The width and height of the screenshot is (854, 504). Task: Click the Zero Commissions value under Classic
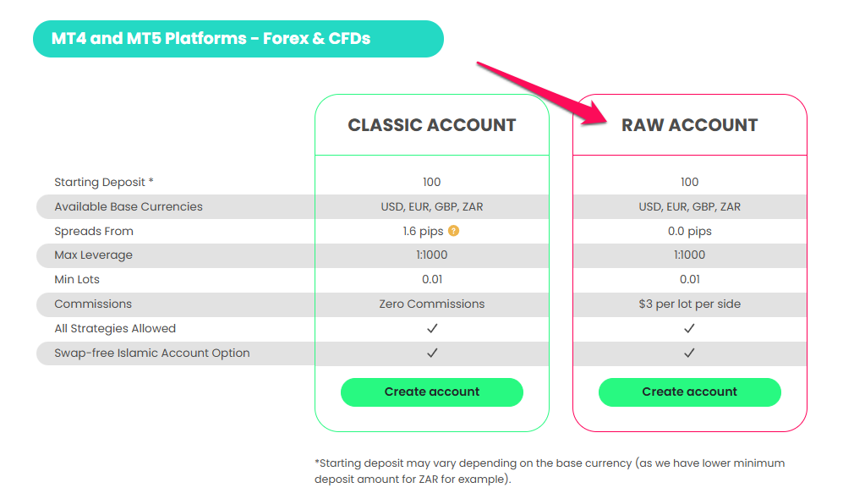tap(432, 304)
